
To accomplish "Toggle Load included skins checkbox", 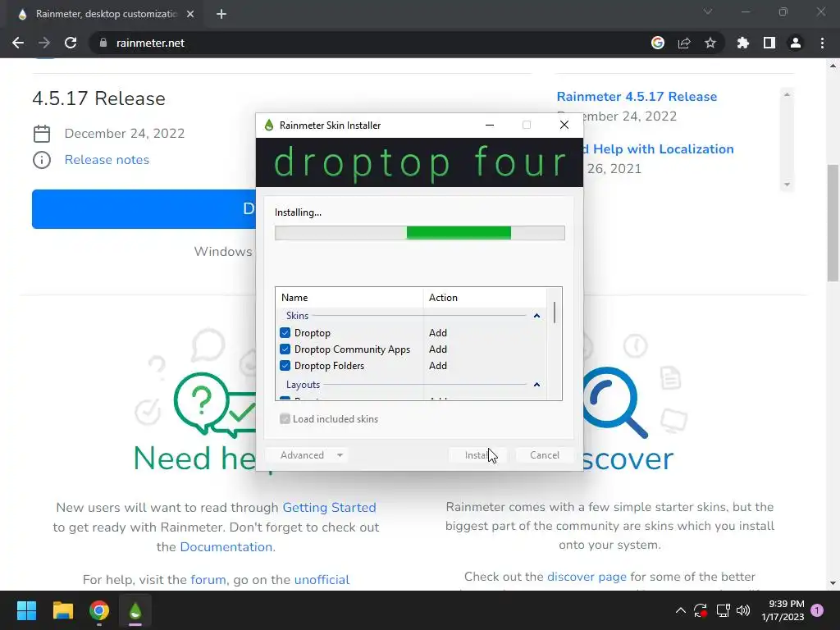I will [285, 419].
